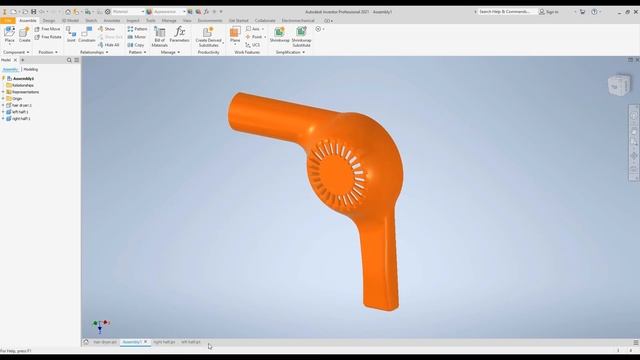Open the Model browser hamburger menu
Image resolution: width=640 pixels, height=360 pixels.
76,60
